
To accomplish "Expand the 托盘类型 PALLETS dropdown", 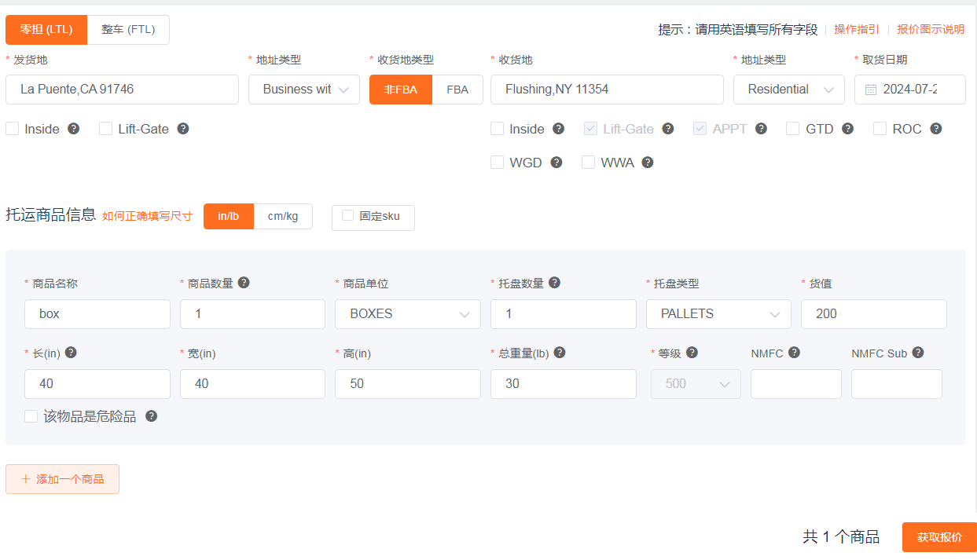I will 718,314.
